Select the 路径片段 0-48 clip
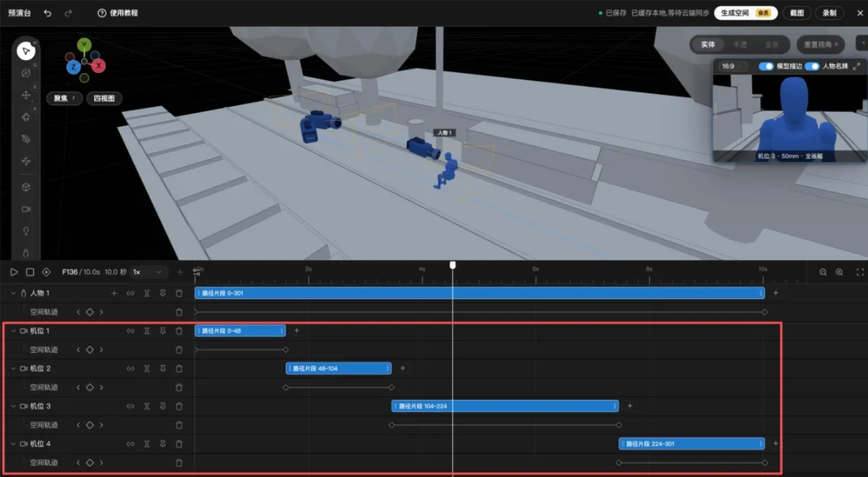Screen dimensions: 868x477 pyautogui.click(x=240, y=331)
